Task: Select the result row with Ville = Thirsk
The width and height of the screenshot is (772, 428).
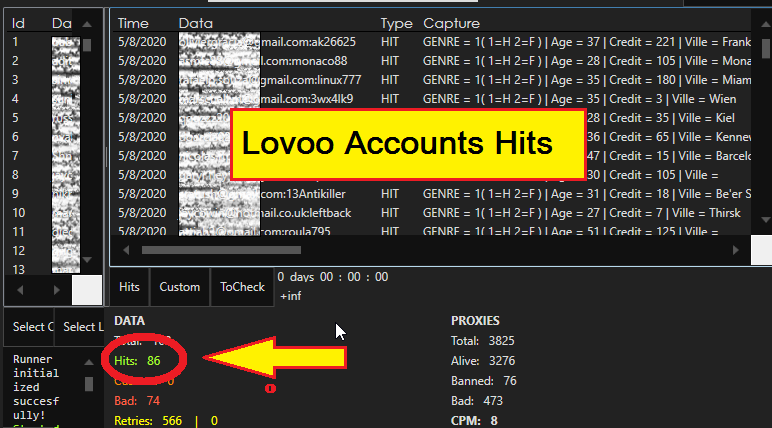Action: pyautogui.click(x=432, y=213)
